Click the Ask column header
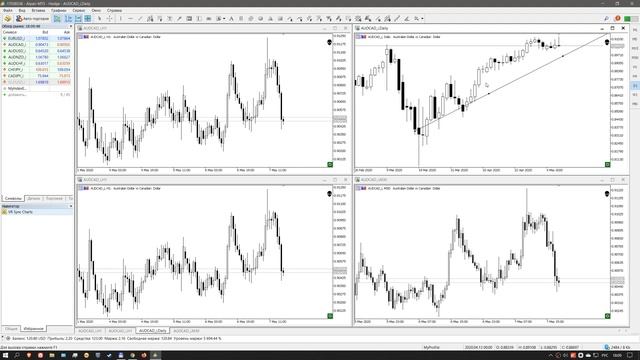The width and height of the screenshot is (640, 360). click(67, 32)
